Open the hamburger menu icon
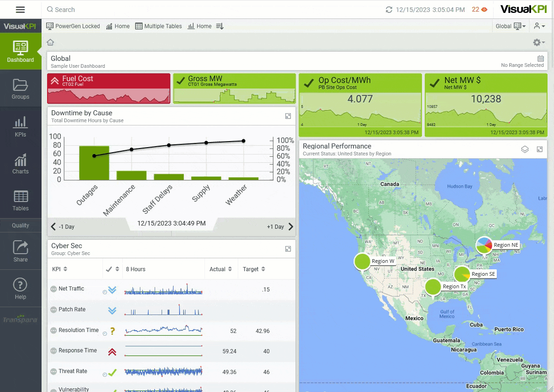554x392 pixels. (x=20, y=10)
